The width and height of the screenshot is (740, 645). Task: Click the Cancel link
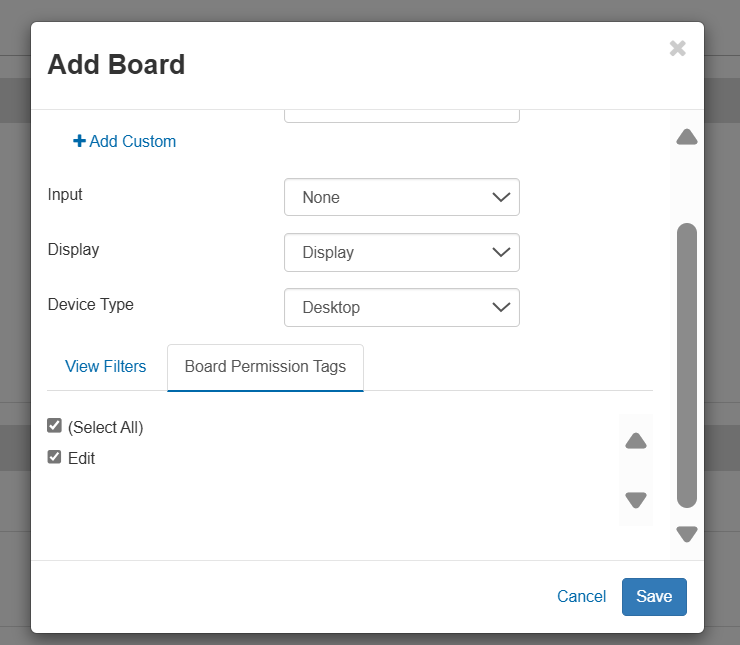pyautogui.click(x=581, y=597)
